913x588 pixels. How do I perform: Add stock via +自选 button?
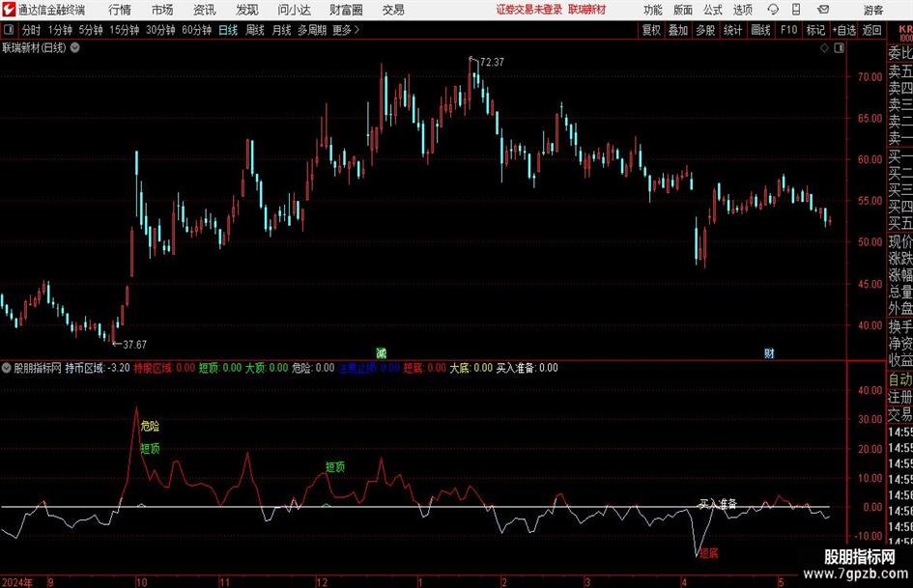843,30
